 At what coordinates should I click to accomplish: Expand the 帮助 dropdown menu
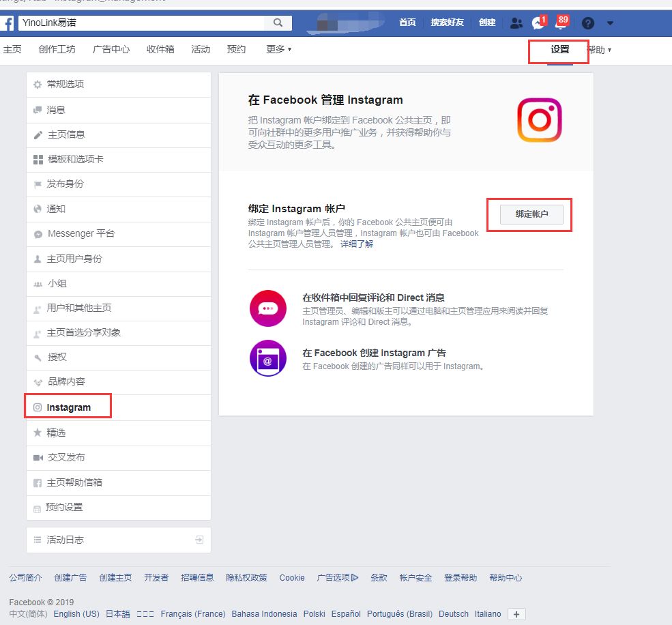[600, 50]
